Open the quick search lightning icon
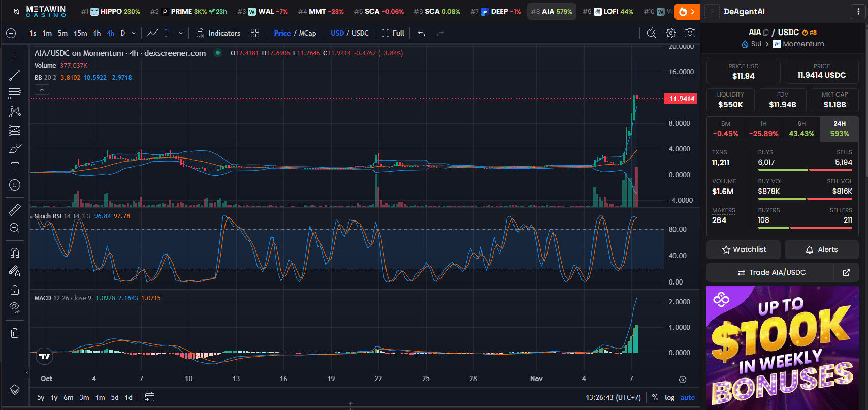 [x=651, y=33]
